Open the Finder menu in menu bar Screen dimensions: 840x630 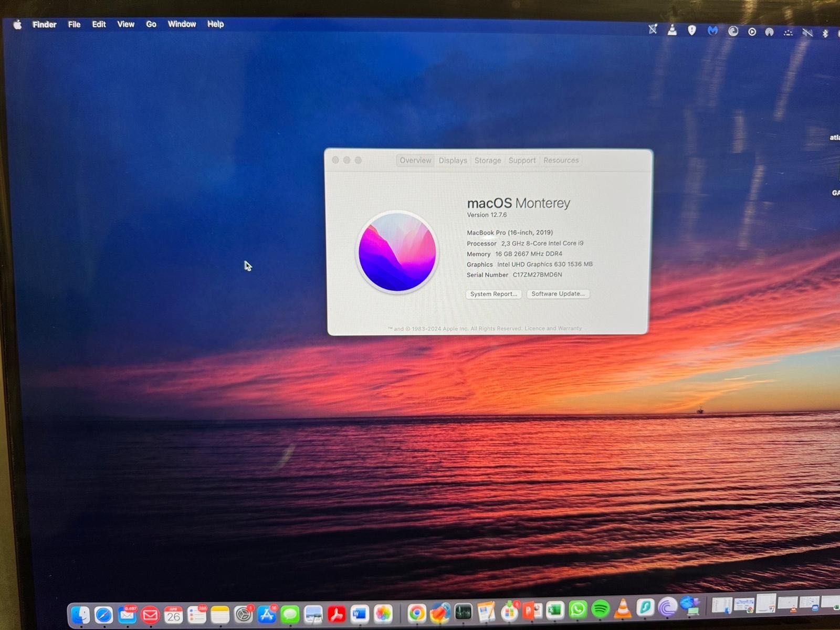tap(44, 24)
